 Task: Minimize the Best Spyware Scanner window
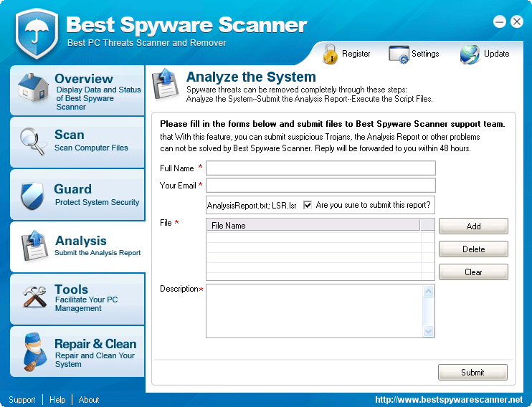[x=500, y=22]
